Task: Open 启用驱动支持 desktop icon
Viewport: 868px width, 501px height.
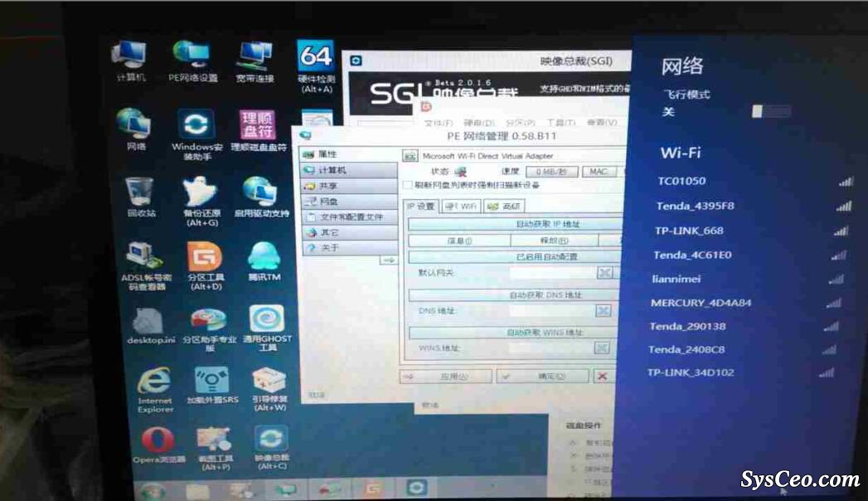Action: tap(261, 197)
